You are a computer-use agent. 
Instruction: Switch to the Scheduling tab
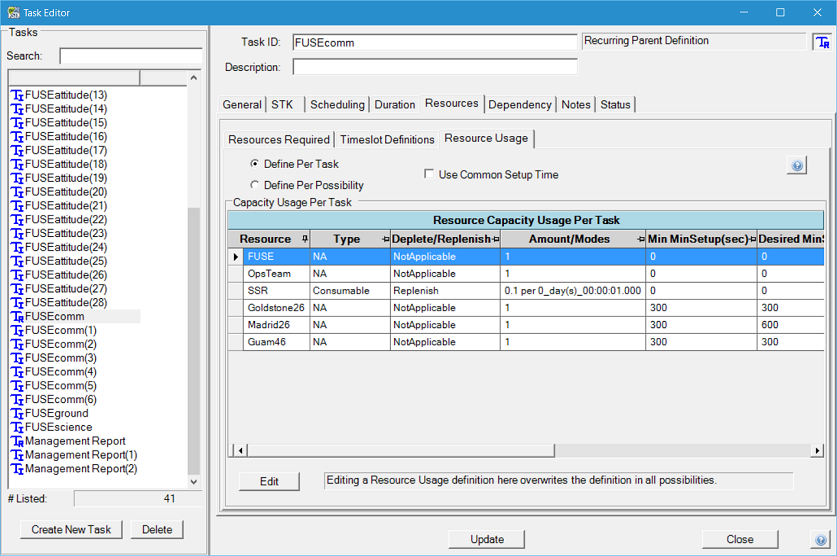pos(337,105)
